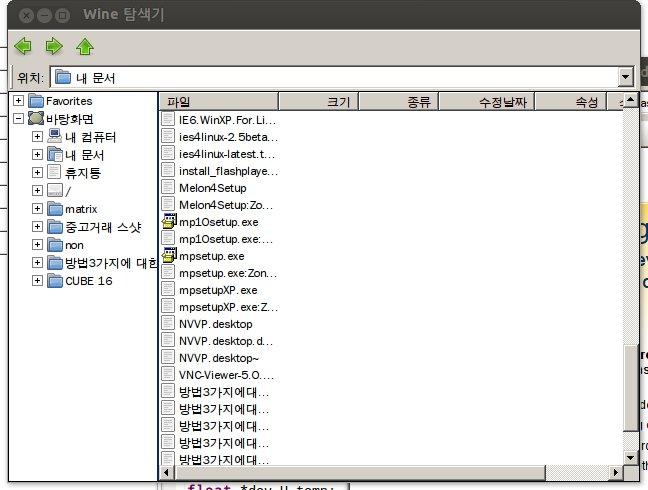Screen dimensions: 648x490
Task: Click the mpsetupXP.exe file icon
Action: point(168,289)
